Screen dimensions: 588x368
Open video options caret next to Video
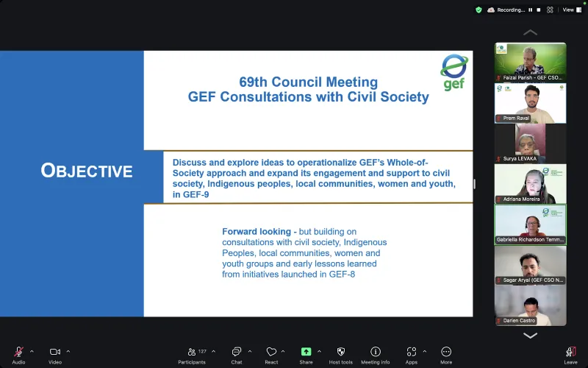pos(68,352)
